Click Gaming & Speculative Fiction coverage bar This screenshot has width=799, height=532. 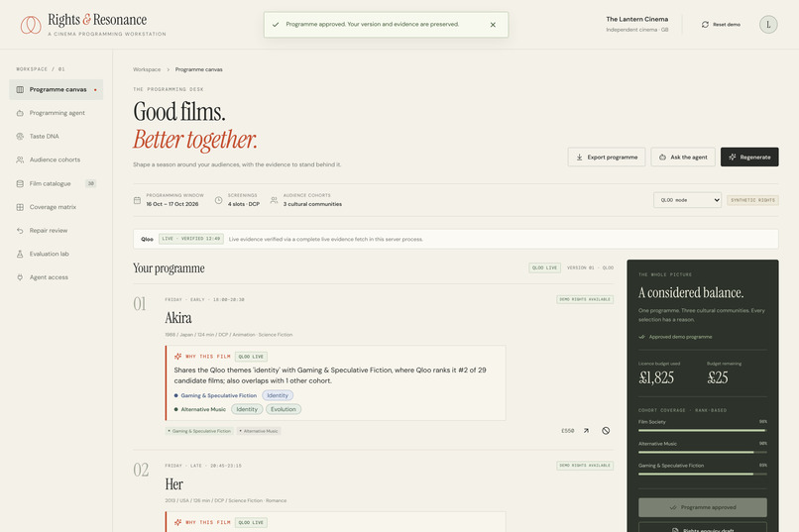[x=703, y=474]
